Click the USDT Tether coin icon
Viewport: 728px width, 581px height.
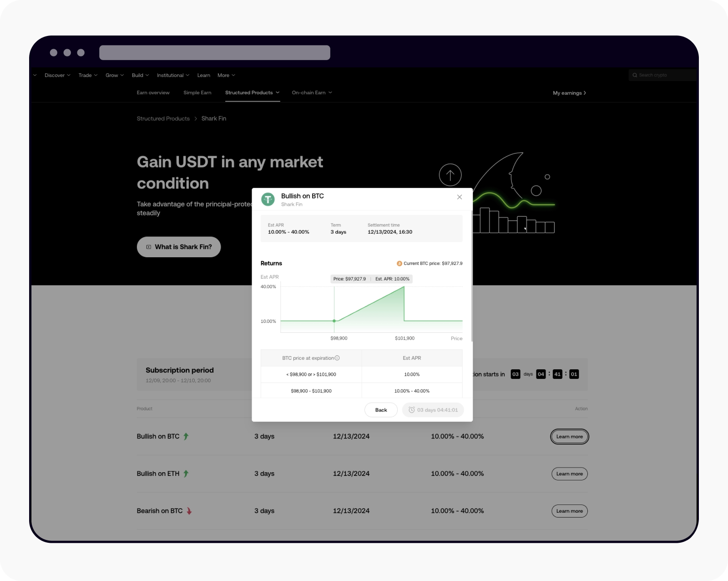click(268, 199)
